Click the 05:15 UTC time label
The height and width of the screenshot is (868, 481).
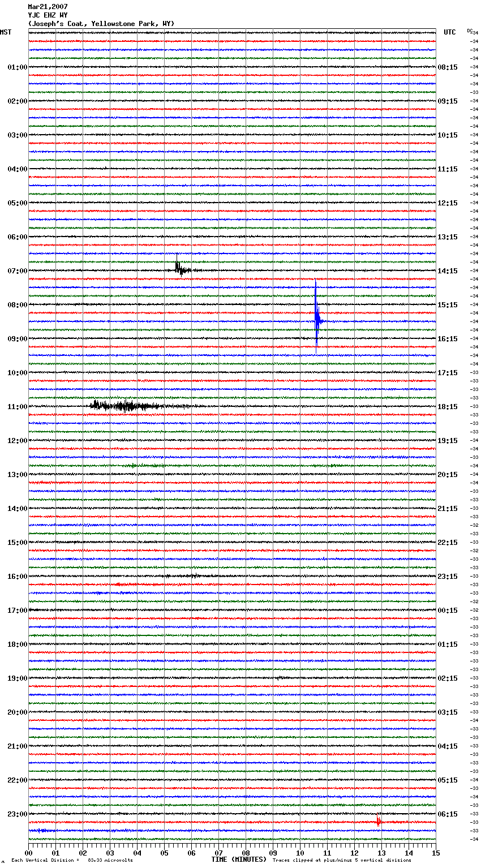448,780
